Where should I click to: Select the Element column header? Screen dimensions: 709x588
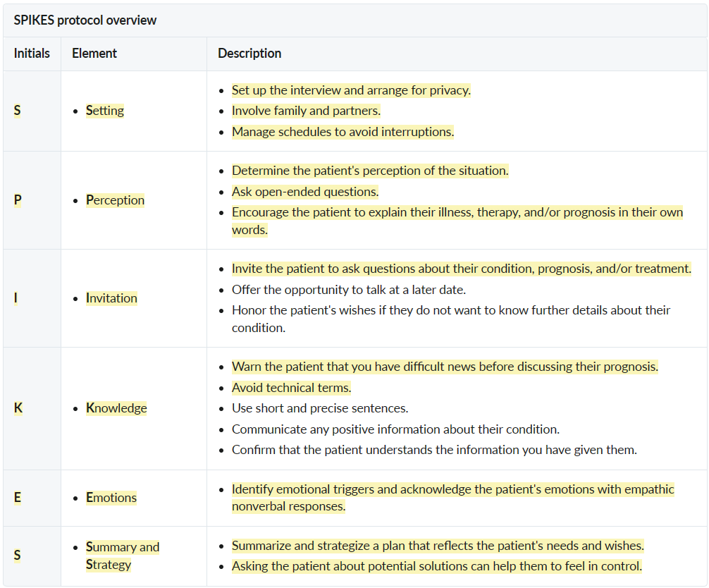(94, 54)
